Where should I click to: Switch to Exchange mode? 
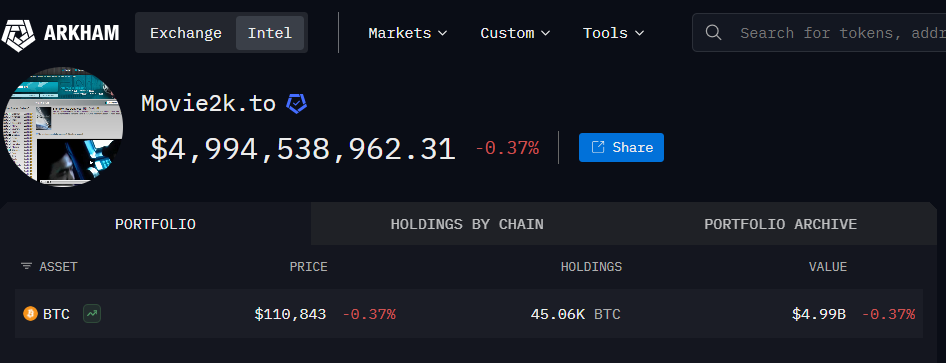pos(186,33)
